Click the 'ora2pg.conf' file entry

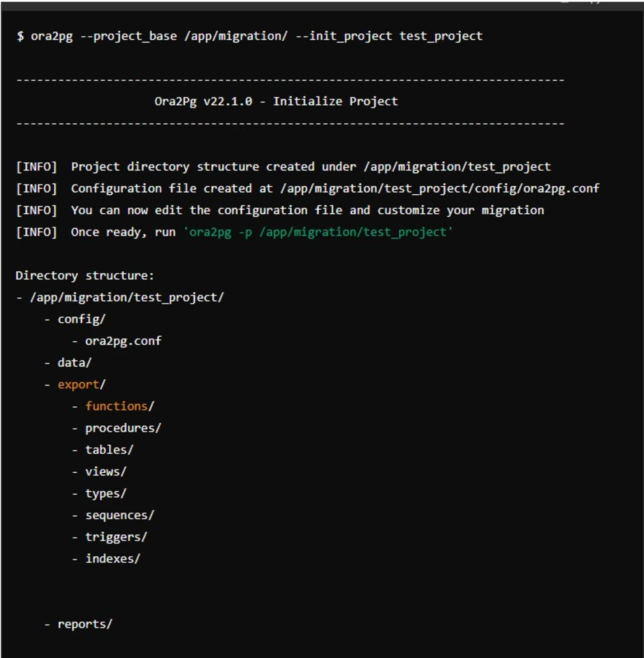[x=123, y=340]
